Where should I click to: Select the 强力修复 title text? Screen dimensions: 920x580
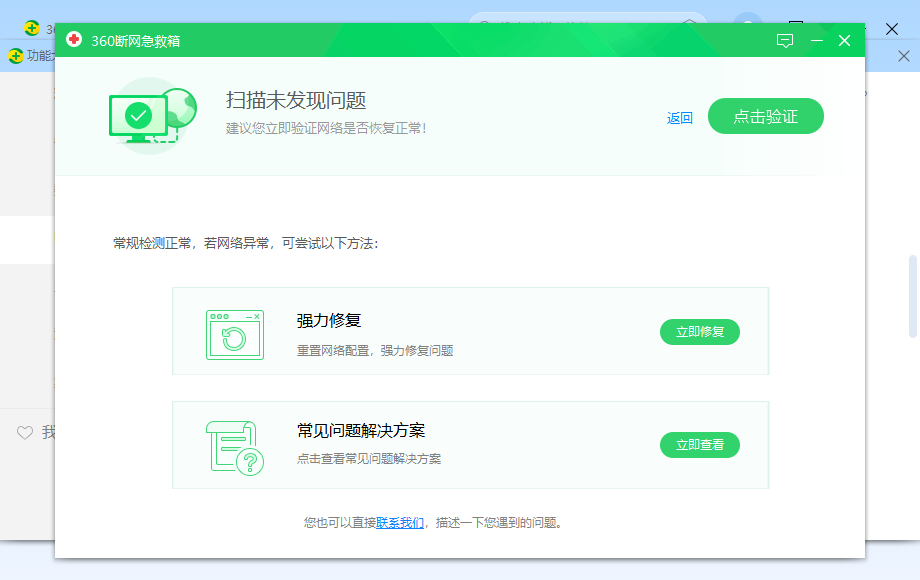click(329, 321)
